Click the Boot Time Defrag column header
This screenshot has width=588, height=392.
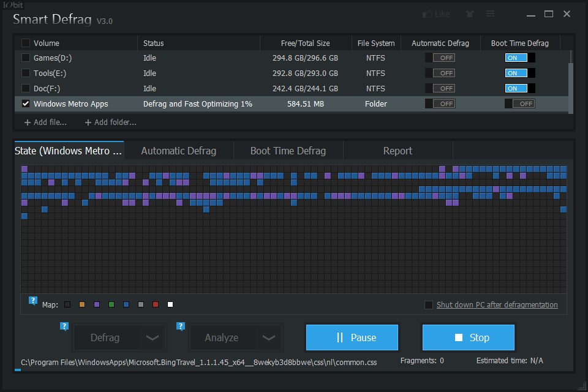pyautogui.click(x=520, y=43)
